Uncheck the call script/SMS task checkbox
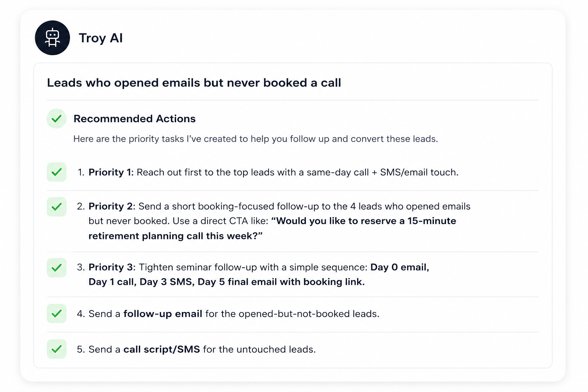Image resolution: width=588 pixels, height=392 pixels. click(57, 349)
